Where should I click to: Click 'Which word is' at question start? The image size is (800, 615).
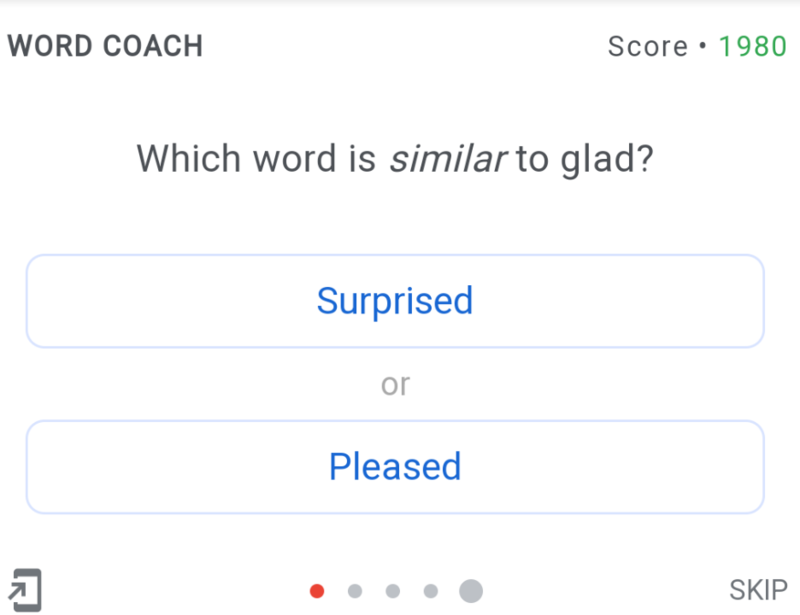[256, 159]
